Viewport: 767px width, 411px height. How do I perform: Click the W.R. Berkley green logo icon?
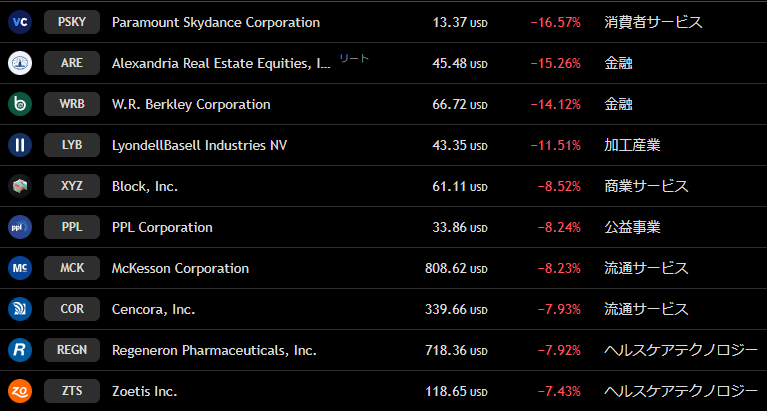point(20,104)
